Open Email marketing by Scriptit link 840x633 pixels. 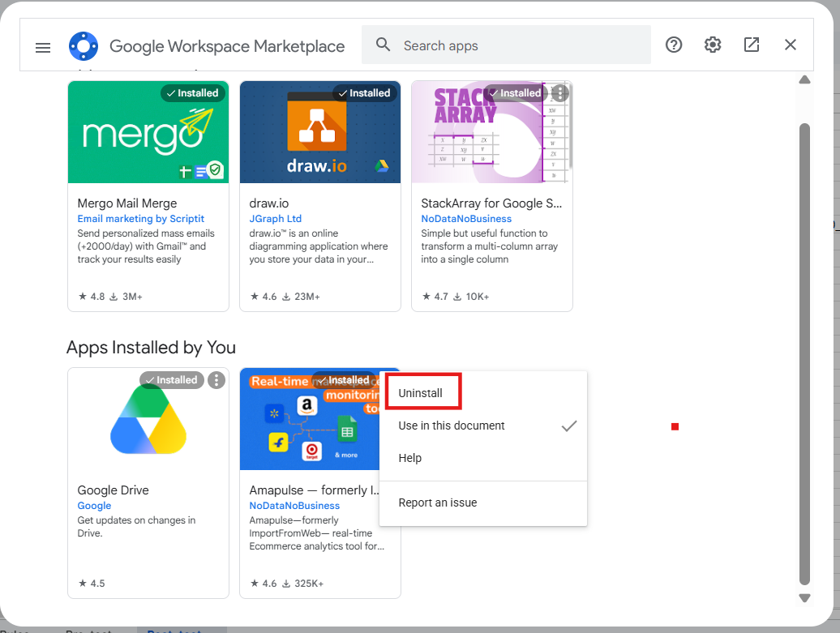click(141, 219)
